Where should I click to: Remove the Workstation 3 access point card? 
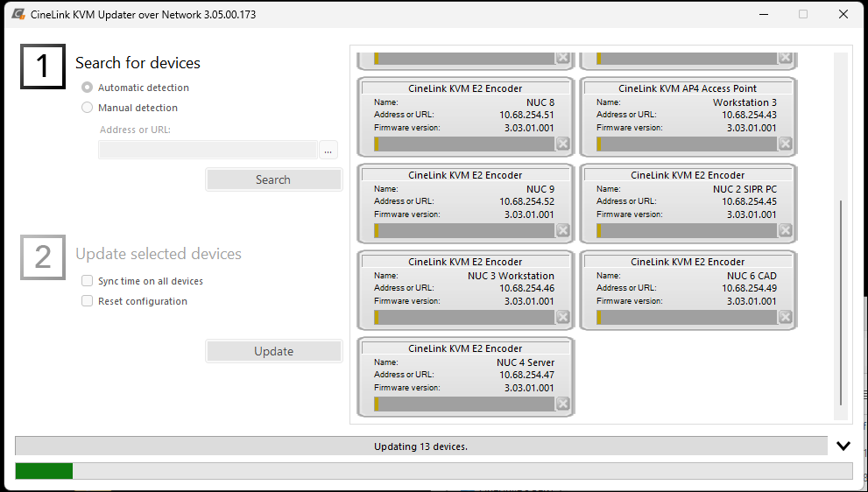coord(785,144)
